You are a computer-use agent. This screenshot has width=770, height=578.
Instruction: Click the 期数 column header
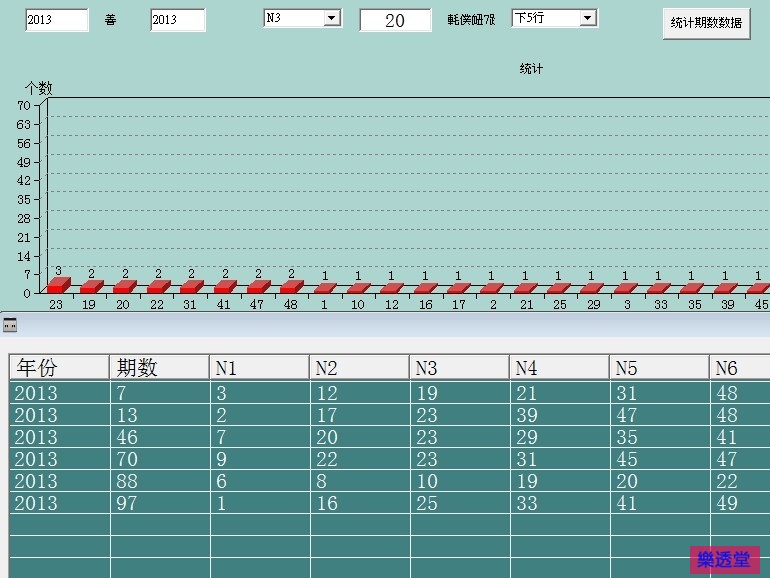(159, 368)
